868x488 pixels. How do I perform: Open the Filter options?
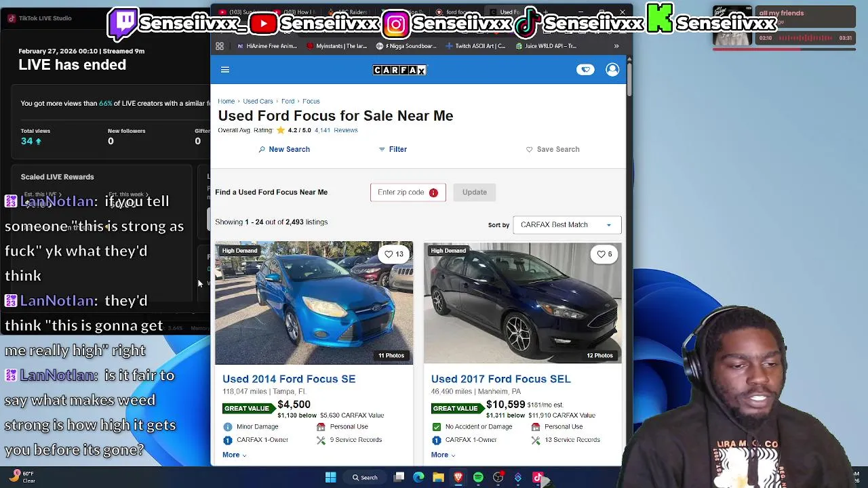tap(393, 149)
